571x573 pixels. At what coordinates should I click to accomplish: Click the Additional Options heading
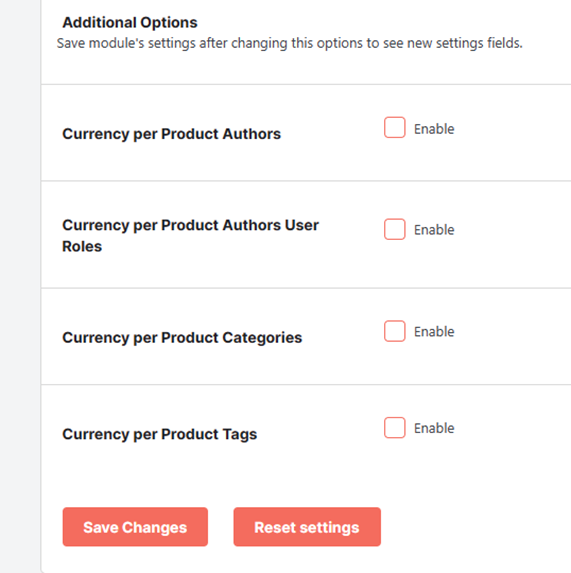point(130,23)
